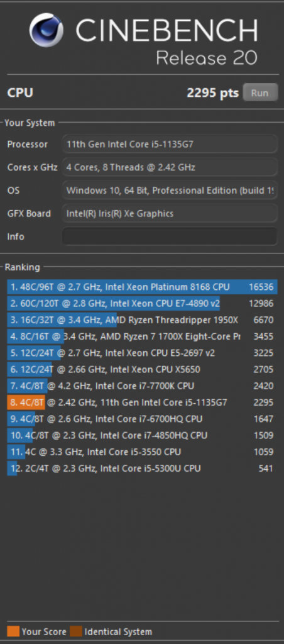This screenshot has width=284, height=644.
Task: Select ranking row 3 Threadripper 1950X
Action: (x=142, y=320)
